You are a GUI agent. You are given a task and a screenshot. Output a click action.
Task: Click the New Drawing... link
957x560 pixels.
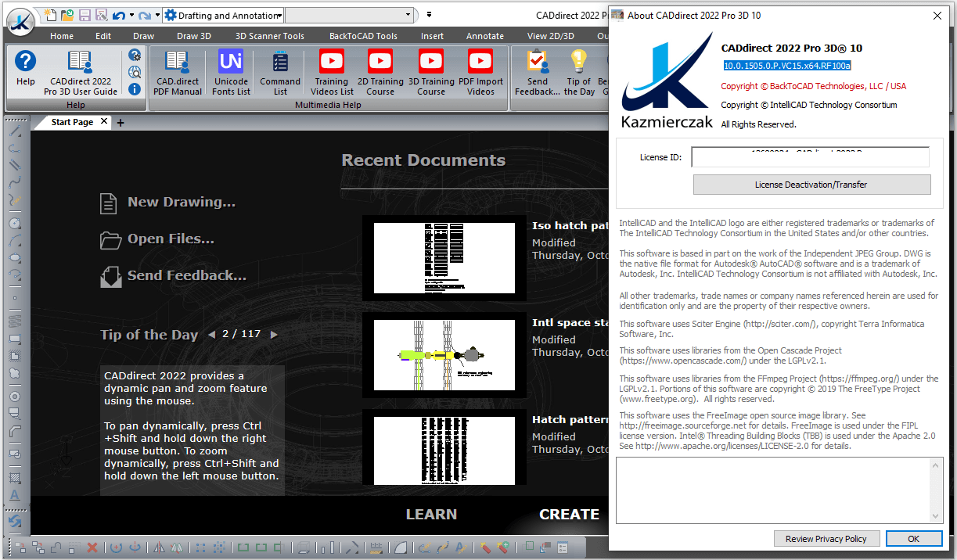tap(182, 202)
